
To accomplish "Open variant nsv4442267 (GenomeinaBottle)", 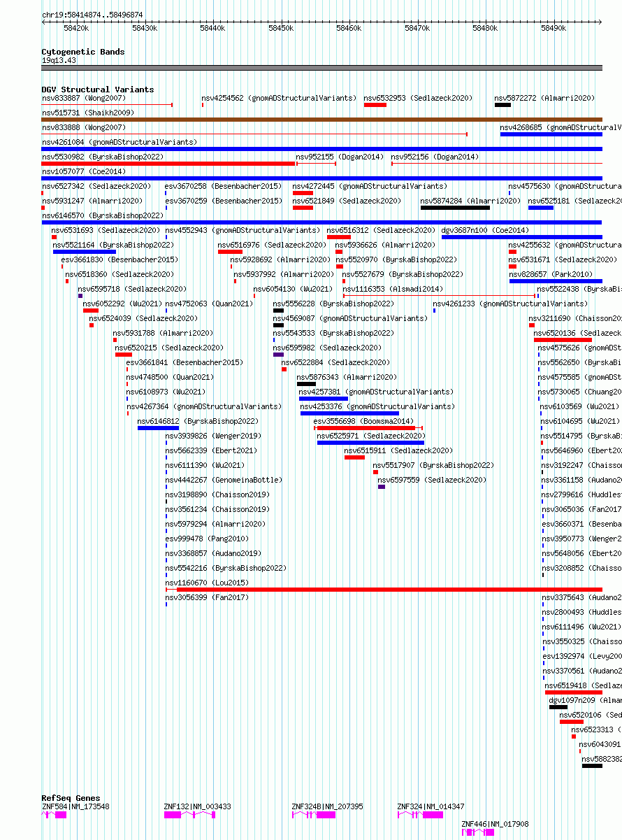I will (x=224, y=480).
